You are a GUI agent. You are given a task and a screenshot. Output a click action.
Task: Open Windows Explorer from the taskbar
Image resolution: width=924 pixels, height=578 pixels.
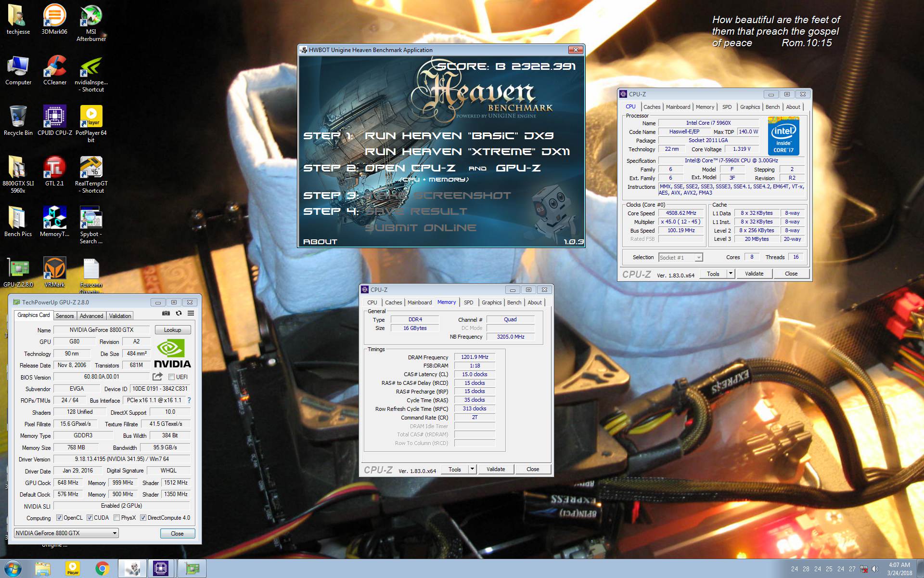43,569
